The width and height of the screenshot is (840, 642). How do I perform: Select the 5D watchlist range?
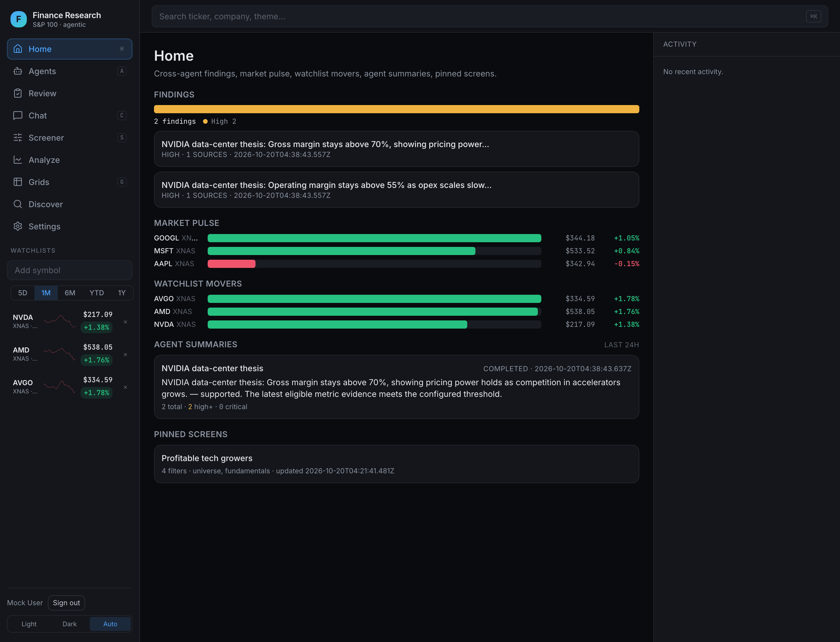(x=22, y=293)
